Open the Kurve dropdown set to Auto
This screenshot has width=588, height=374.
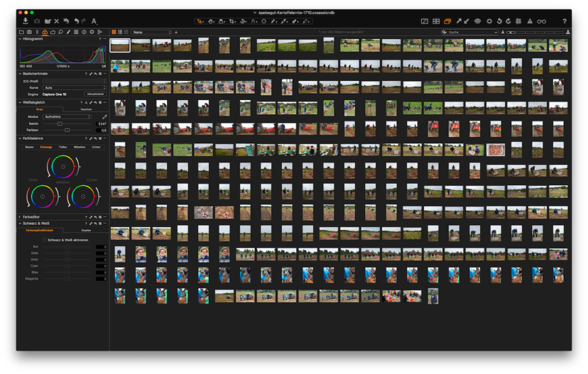click(x=74, y=88)
